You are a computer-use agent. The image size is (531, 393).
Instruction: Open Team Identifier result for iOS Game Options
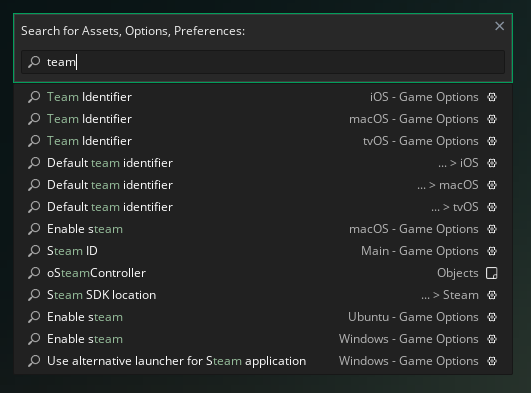[x=263, y=97]
